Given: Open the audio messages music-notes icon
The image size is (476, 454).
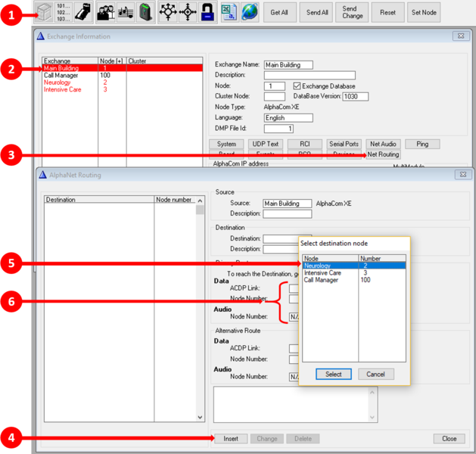Looking at the screenshot, I should coord(126,12).
